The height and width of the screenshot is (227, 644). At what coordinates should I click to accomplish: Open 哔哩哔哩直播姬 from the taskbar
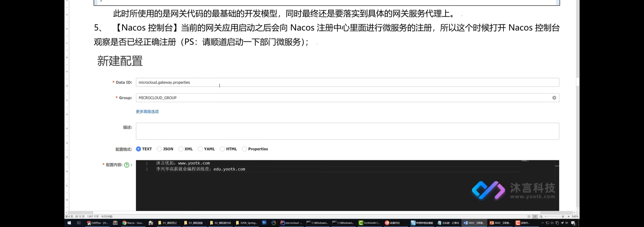click(x=422, y=223)
